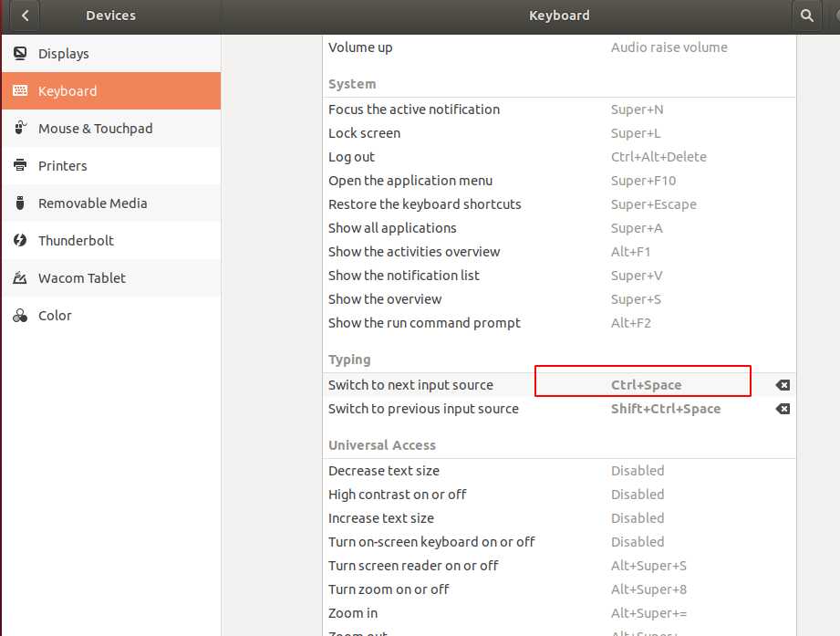Edit Open the application menu shortcut
840x636 pixels.
[559, 181]
